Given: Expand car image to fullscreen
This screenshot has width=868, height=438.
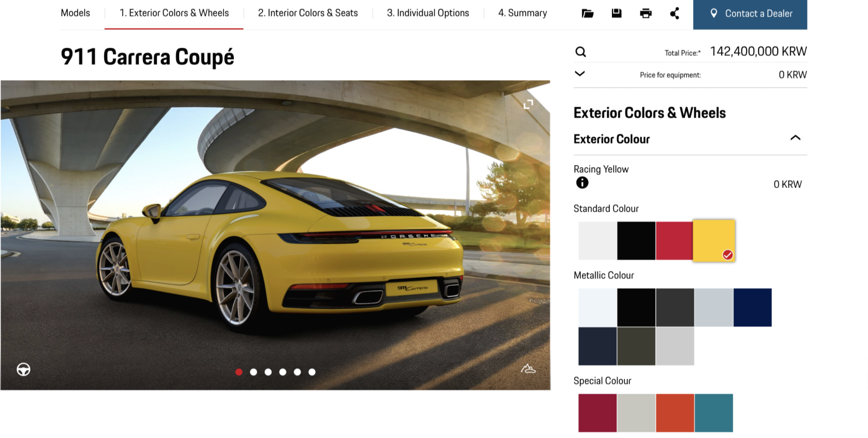Looking at the screenshot, I should [528, 104].
